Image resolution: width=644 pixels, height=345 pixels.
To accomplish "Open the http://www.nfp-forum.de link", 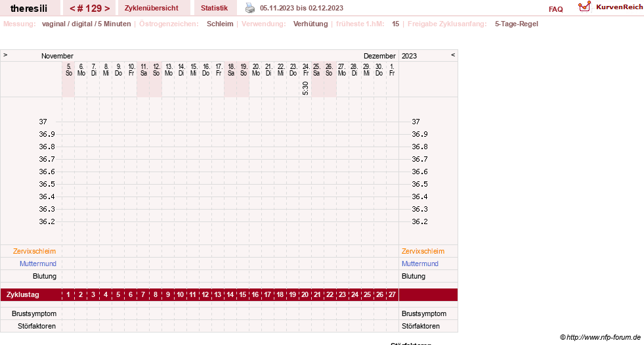I will pos(604,338).
